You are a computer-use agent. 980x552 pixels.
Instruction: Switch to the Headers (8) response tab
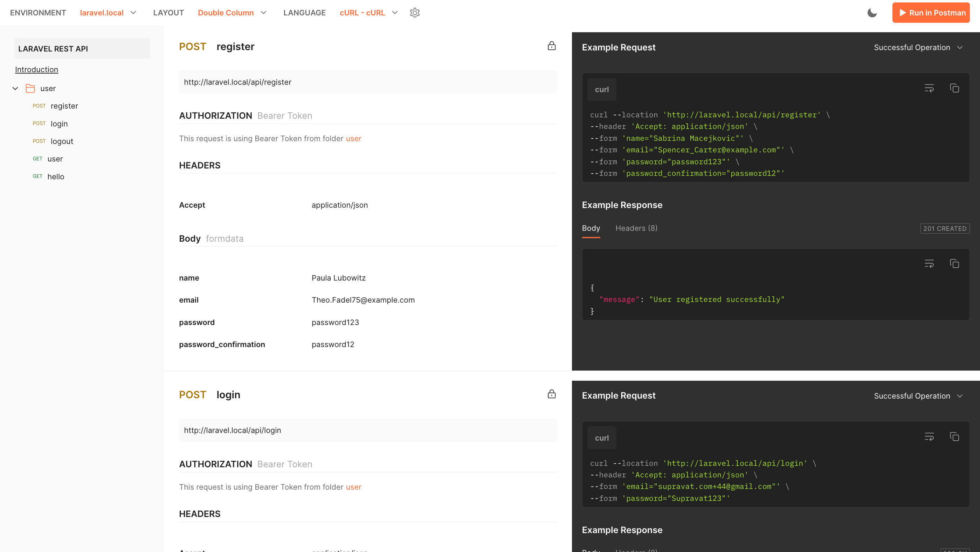pos(636,228)
